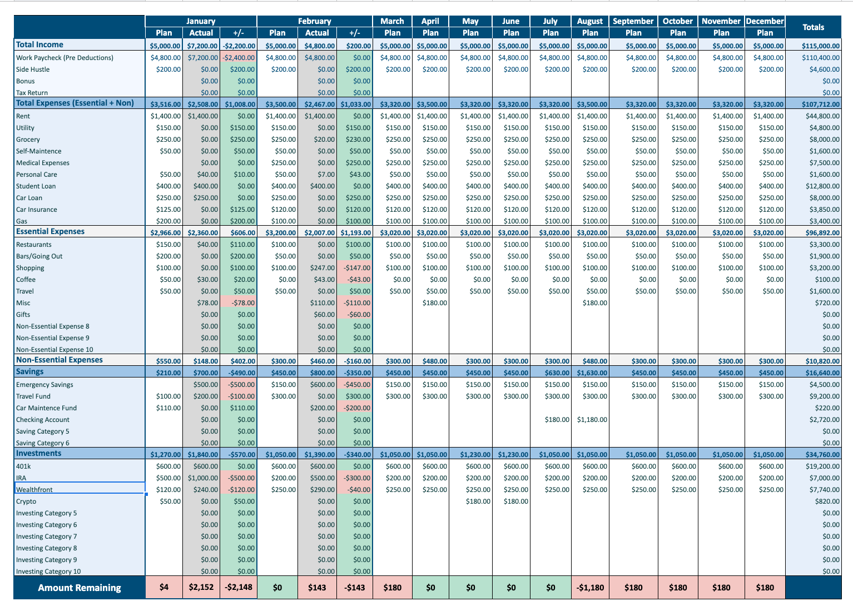
Task: Click the Medical Expenses row label
Action: point(43,163)
